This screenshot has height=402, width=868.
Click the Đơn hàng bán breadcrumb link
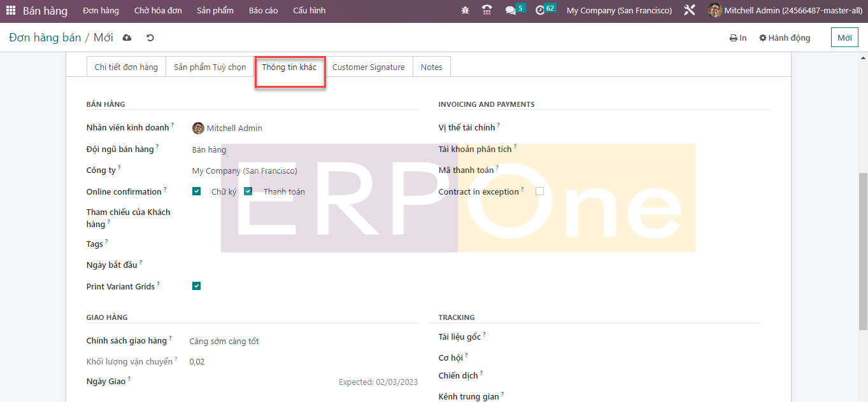[x=45, y=38]
